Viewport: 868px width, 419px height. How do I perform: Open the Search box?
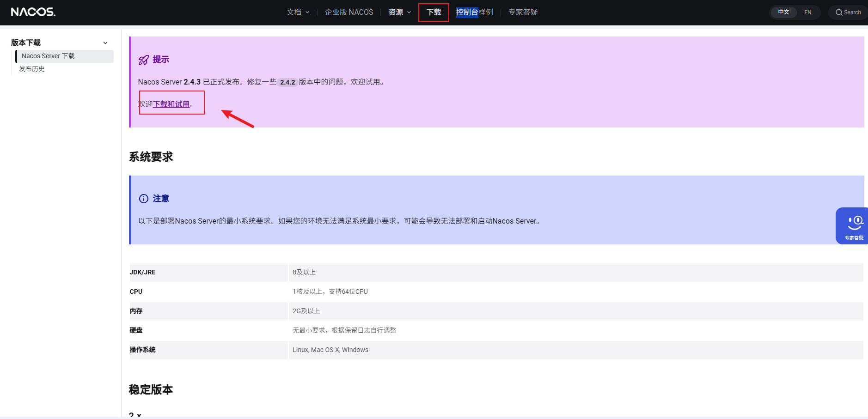[x=849, y=12]
